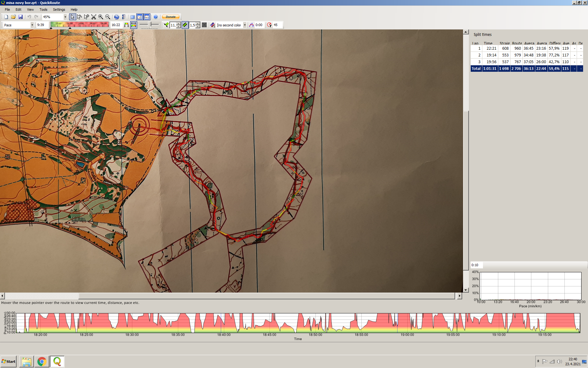Click the map vertical scrollbar up arrow
This screenshot has width=588, height=368.
click(466, 32)
